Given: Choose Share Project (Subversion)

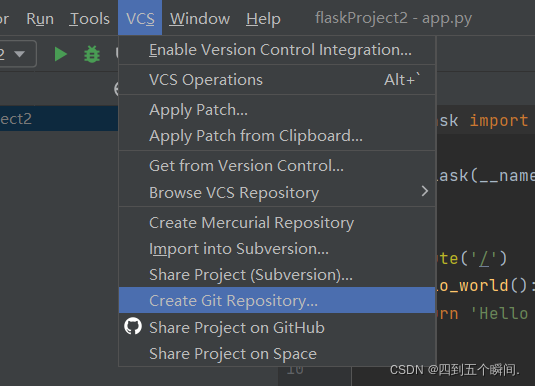Looking at the screenshot, I should (277, 275).
